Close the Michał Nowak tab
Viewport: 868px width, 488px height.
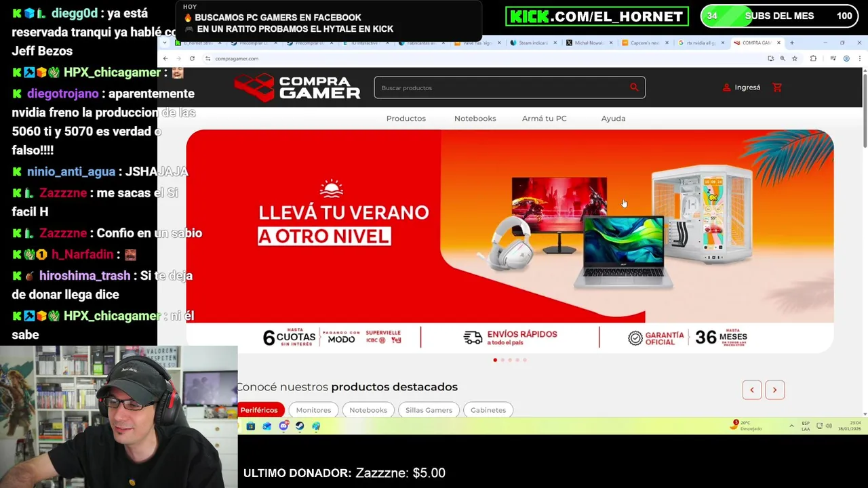pyautogui.click(x=610, y=43)
